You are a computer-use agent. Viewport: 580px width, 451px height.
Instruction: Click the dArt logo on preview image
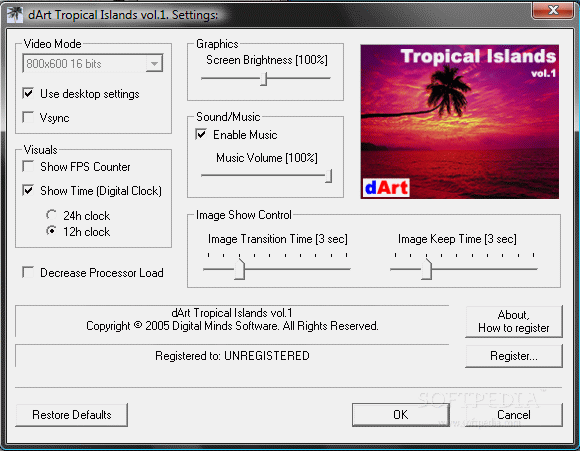click(x=386, y=188)
